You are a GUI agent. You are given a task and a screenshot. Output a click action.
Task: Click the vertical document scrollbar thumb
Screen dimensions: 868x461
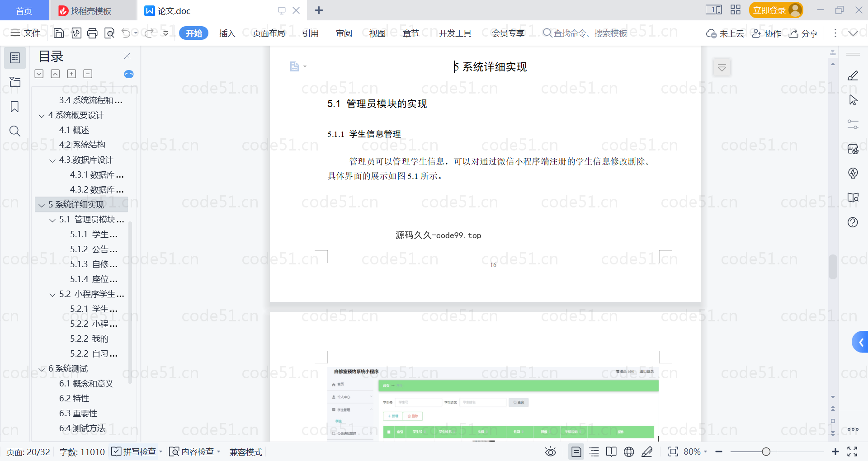(x=833, y=267)
